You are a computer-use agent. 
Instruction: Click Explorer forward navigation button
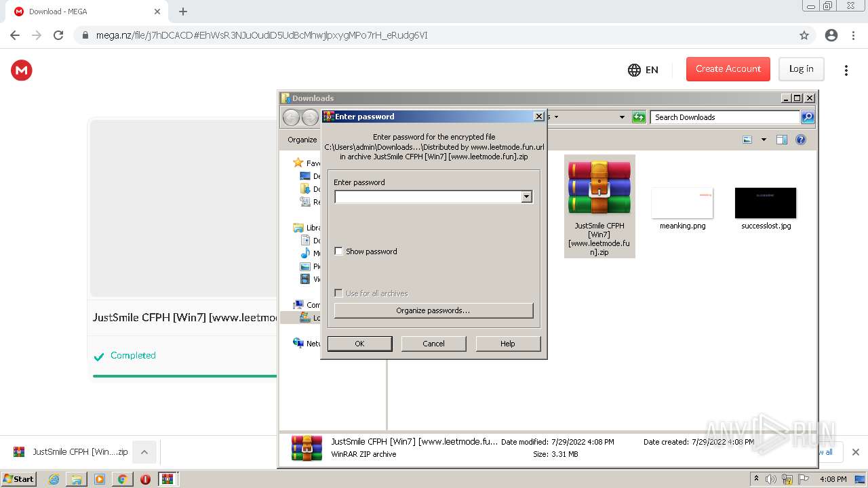point(310,117)
